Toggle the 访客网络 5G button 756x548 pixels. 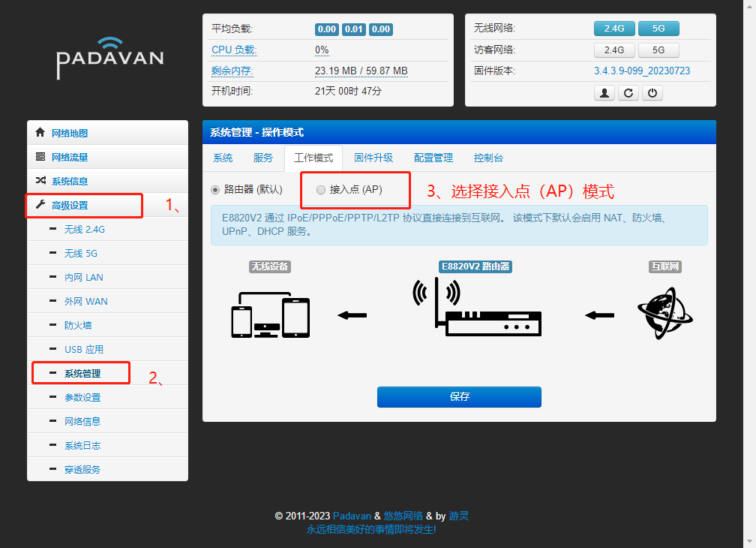(658, 50)
